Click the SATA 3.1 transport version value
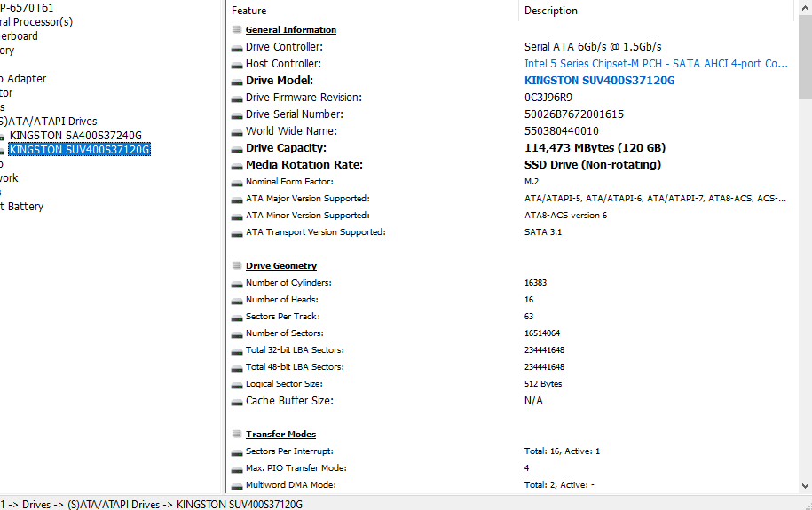812x510 pixels. click(x=543, y=232)
